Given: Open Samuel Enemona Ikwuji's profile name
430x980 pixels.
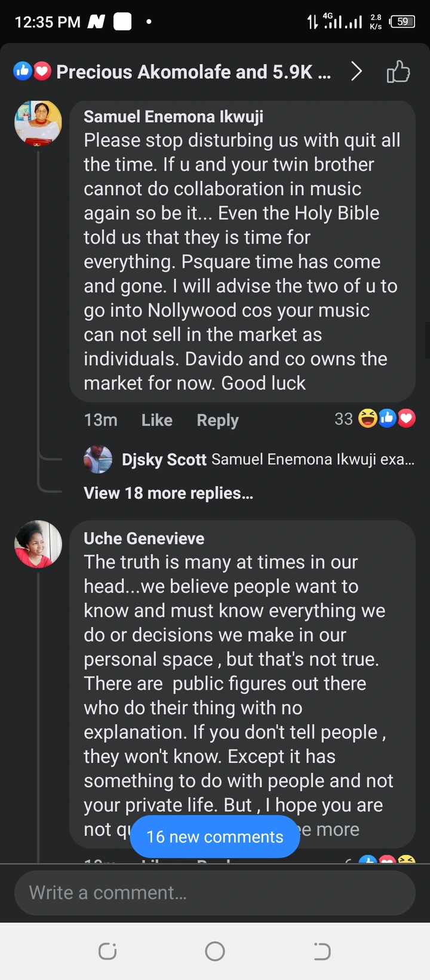Looking at the screenshot, I should 173,117.
